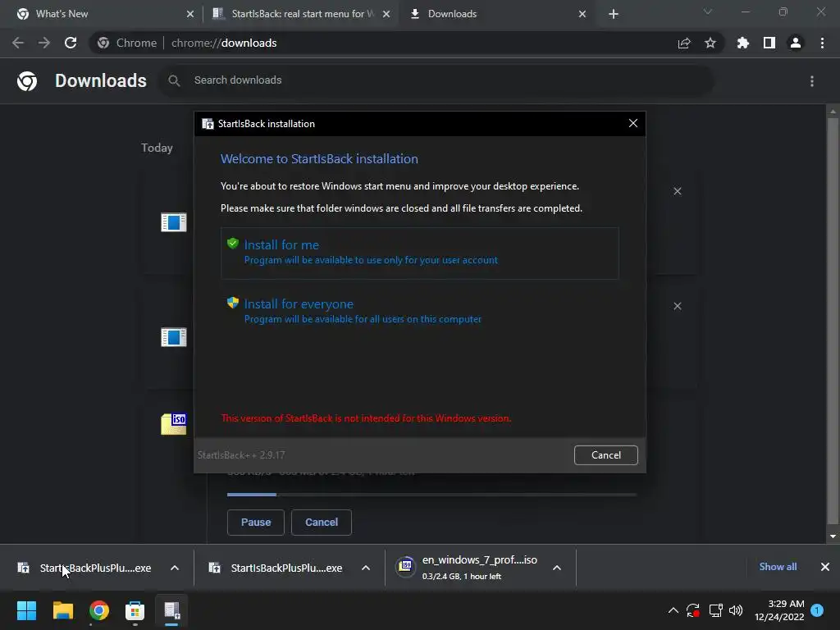840x630 pixels.
Task: Click first download's exe file icon
Action: (x=174, y=222)
